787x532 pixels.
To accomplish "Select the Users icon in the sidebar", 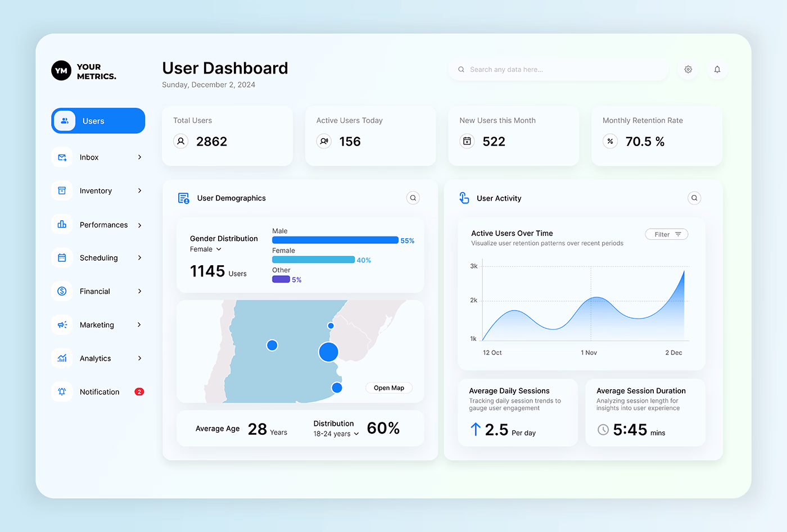I will [x=64, y=120].
